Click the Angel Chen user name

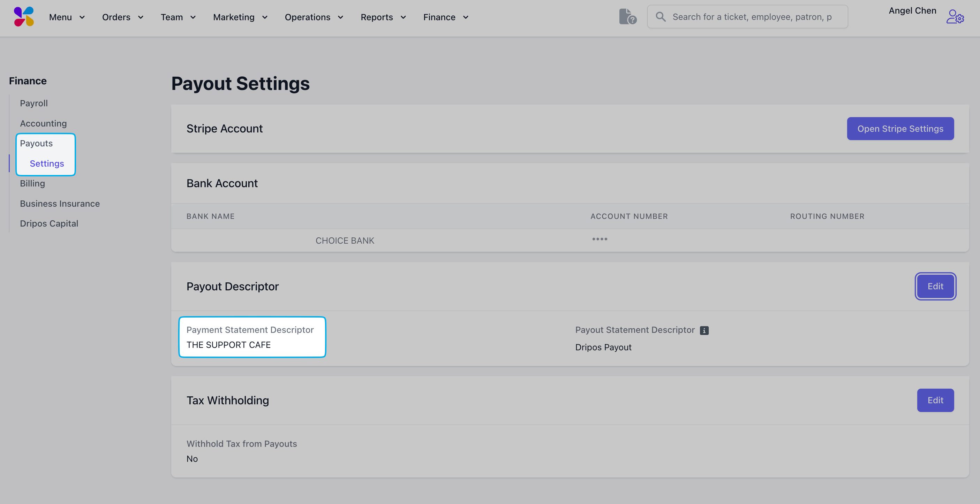pos(912,11)
